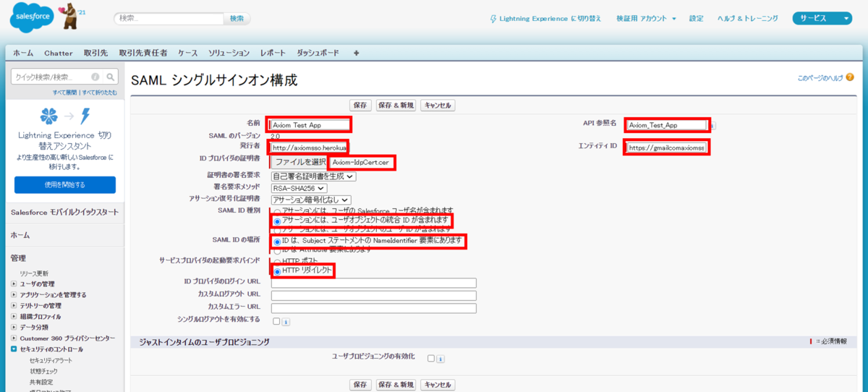
Task: Click the 設定 link in the header
Action: click(696, 19)
